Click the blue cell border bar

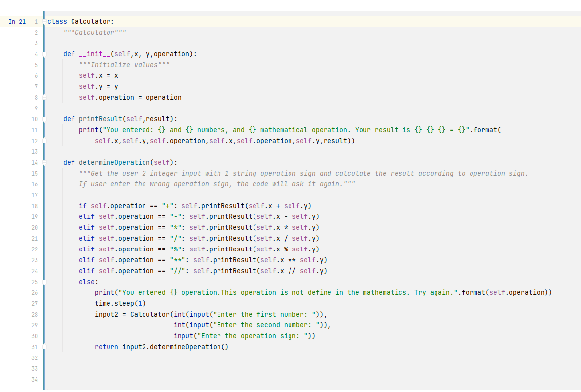[44, 200]
